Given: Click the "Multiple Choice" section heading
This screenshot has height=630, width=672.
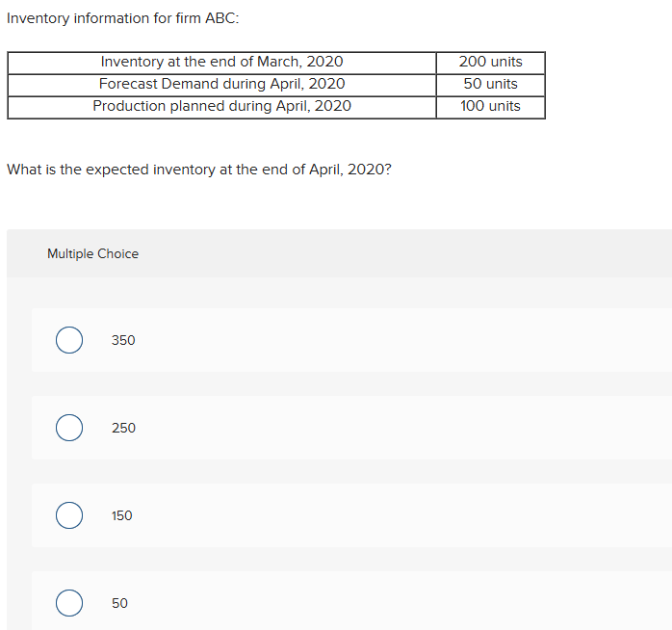Looking at the screenshot, I should click(92, 253).
